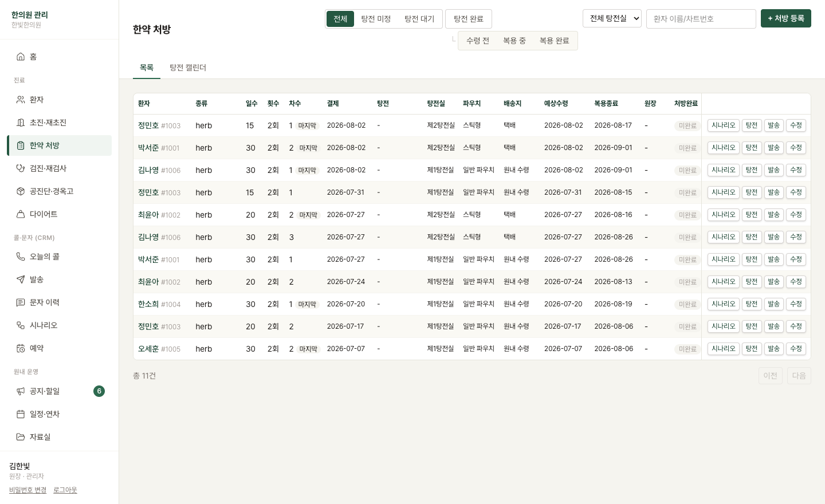
Task: Click the home icon in the sidebar
Action: coord(21,57)
